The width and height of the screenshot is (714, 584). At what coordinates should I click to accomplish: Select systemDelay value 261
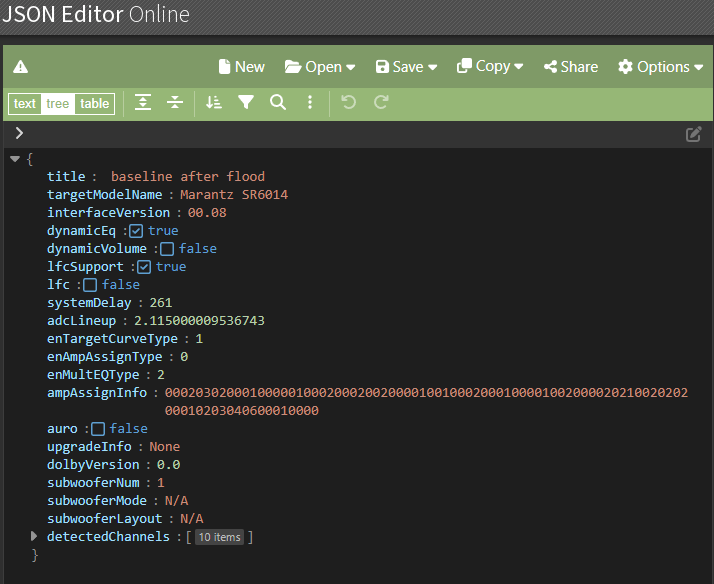pyautogui.click(x=161, y=303)
